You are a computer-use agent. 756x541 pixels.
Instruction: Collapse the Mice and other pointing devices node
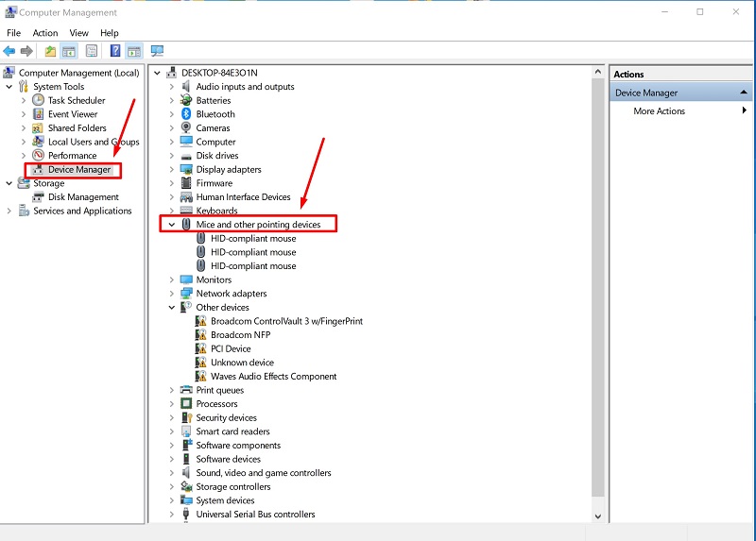click(x=172, y=225)
